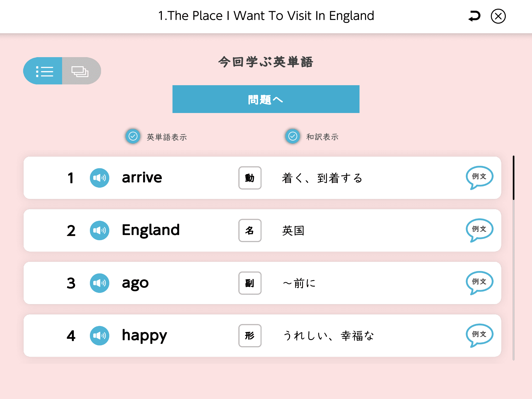Play pronunciation of England
Image resolution: width=532 pixels, height=399 pixels.
(99, 230)
